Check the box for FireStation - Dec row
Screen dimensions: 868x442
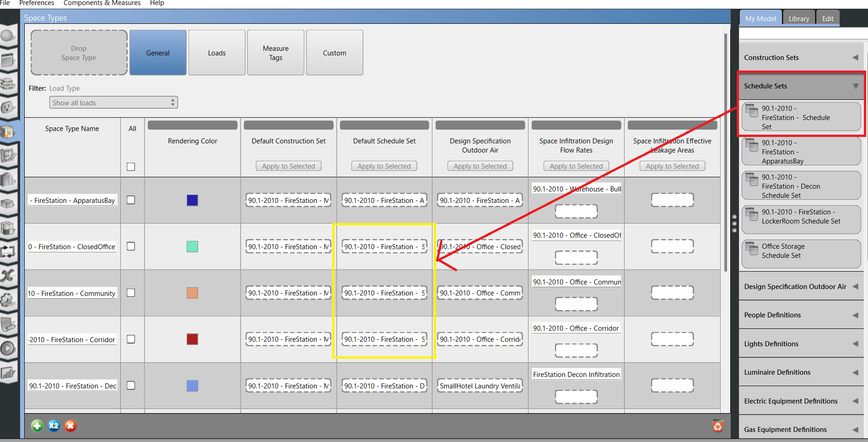[x=131, y=386]
